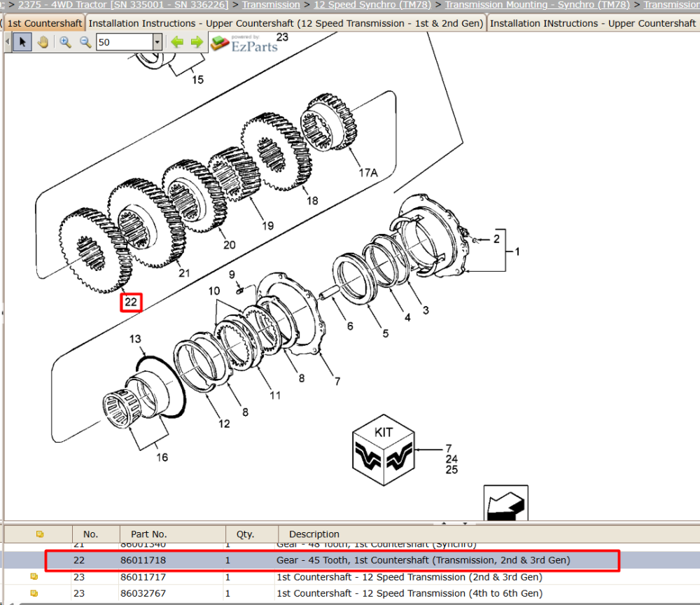Click the splitter up arrow above table
Image resolution: width=700 pixels, height=605 pixels.
pyautogui.click(x=444, y=523)
